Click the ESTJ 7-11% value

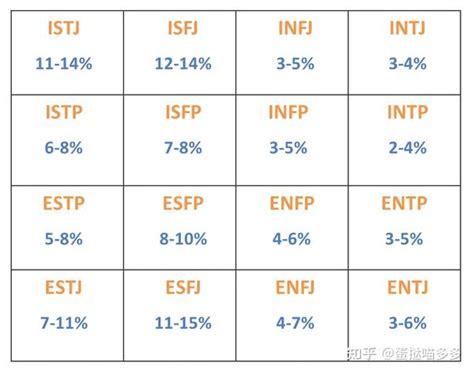tap(64, 323)
